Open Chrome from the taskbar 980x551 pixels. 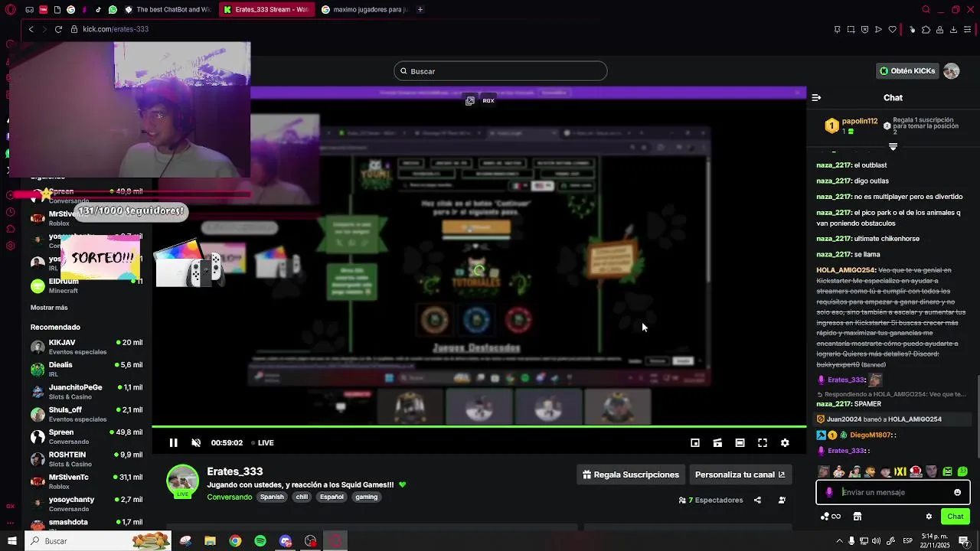tap(235, 541)
